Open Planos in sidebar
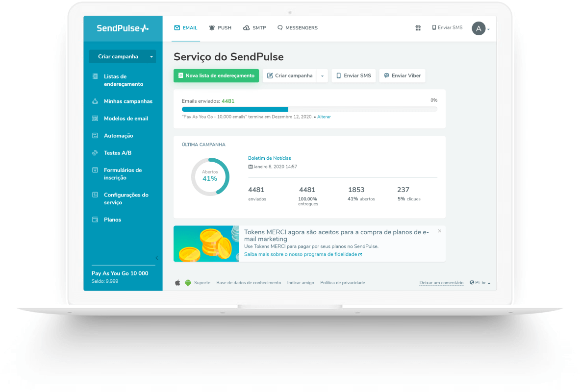 pos(112,220)
